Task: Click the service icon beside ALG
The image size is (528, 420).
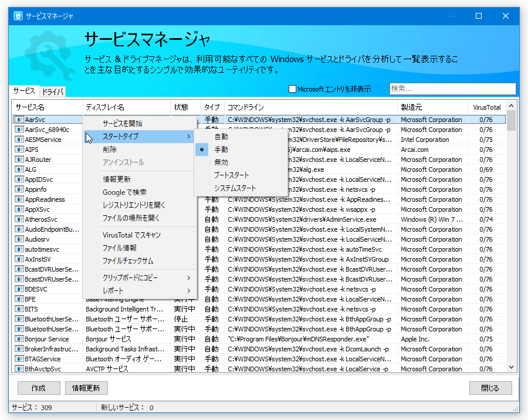Action: pos(19,170)
